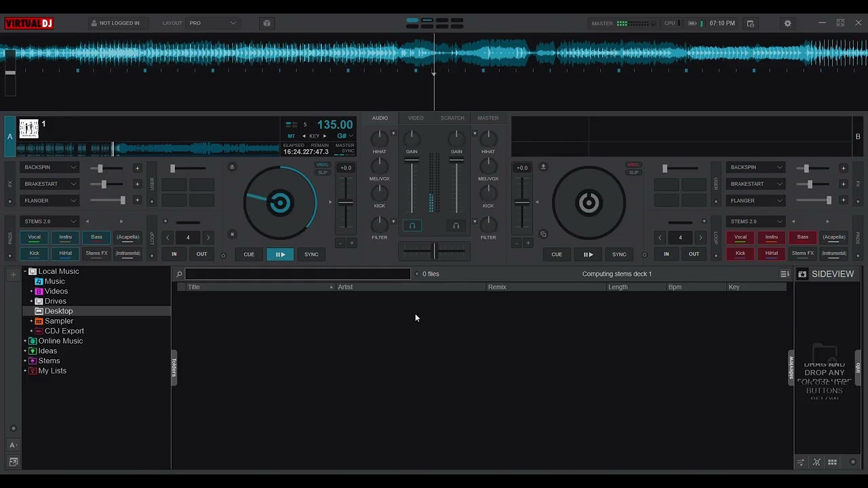Switch to the Scratch mixer tab

(452, 118)
